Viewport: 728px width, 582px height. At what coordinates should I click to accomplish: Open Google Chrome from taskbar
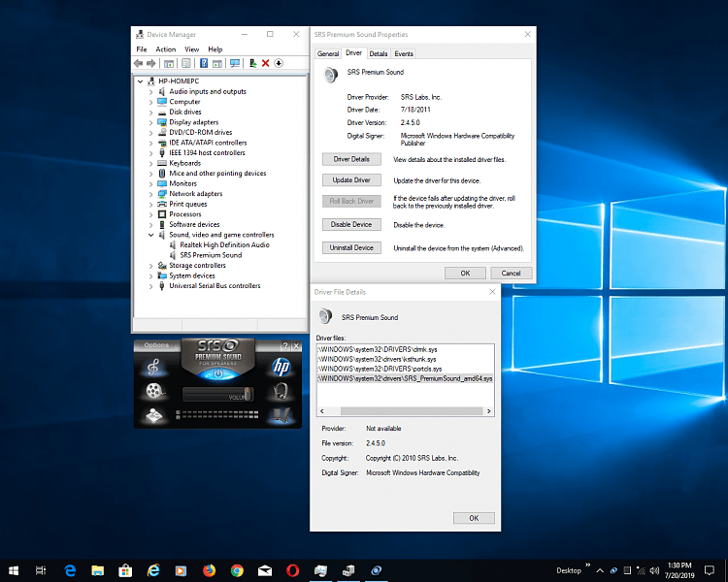point(237,570)
